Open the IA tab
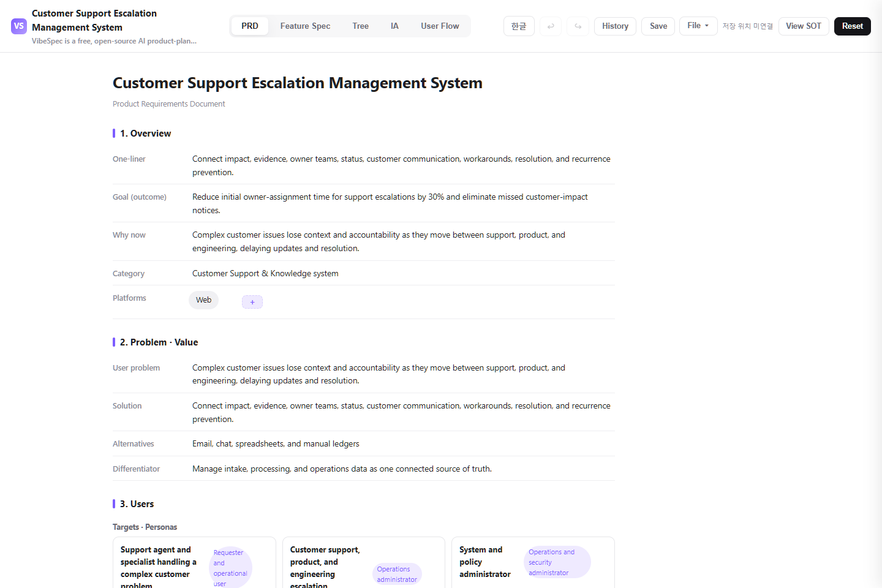The image size is (882, 588). [394, 26]
